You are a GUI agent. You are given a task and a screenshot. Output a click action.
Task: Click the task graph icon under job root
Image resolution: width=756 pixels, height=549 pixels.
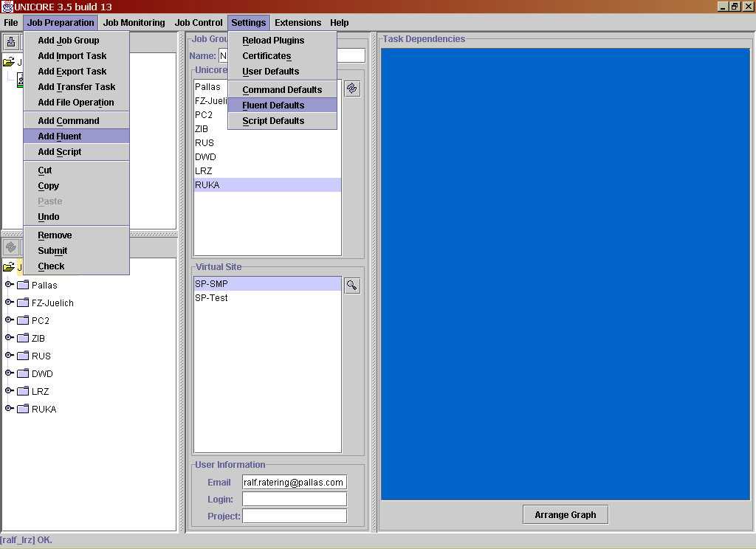pos(20,80)
